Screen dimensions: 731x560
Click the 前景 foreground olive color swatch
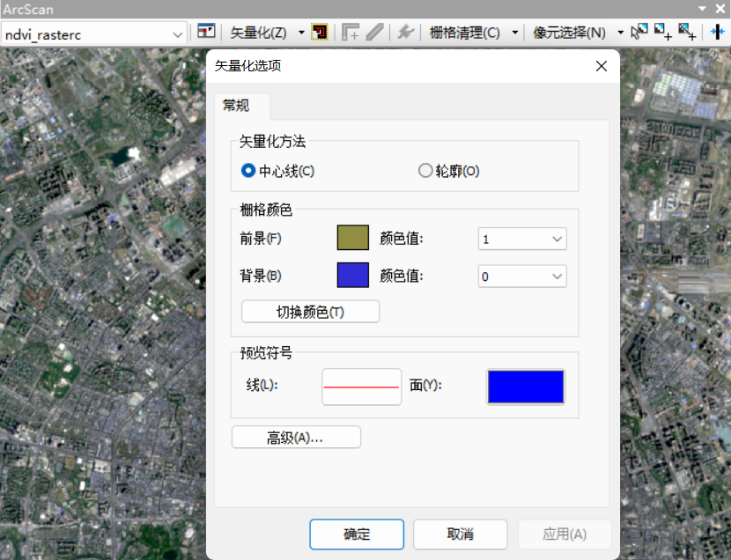coord(353,238)
